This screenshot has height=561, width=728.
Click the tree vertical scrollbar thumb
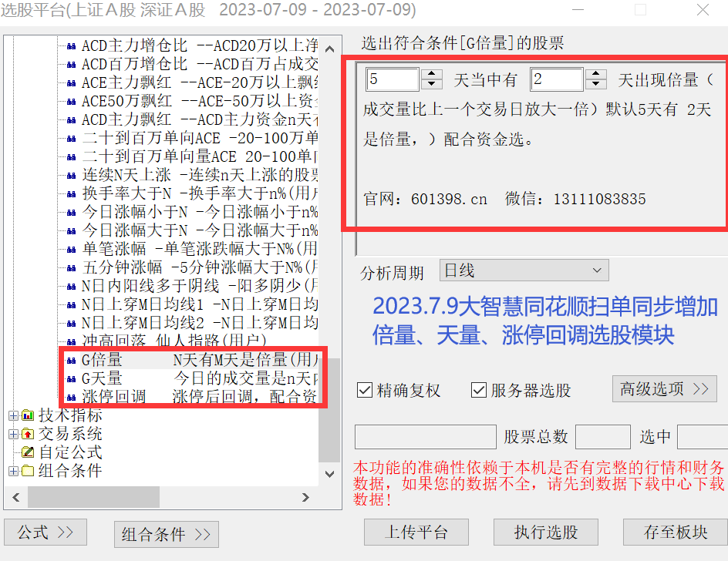[x=329, y=410]
